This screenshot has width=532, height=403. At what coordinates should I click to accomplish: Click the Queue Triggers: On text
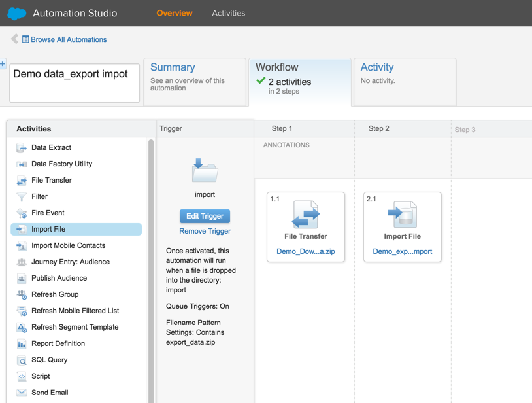point(197,306)
